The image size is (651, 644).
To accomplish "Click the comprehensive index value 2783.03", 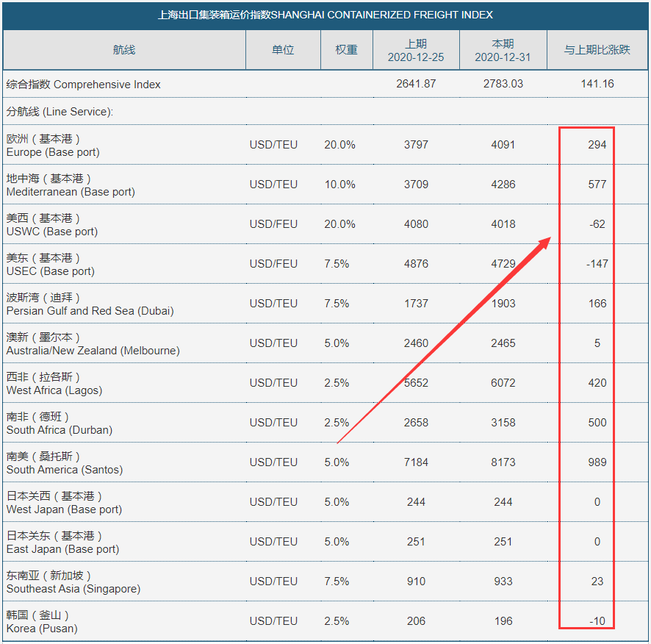I will (503, 84).
